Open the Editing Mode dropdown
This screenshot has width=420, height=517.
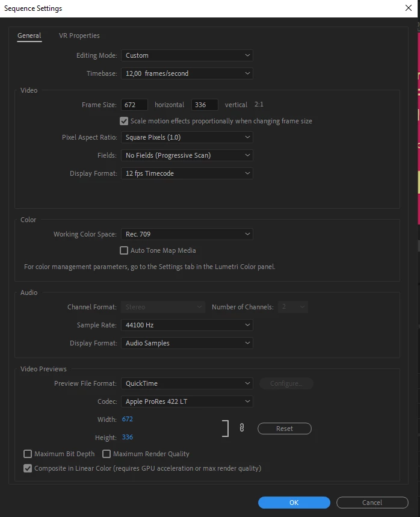pos(187,55)
